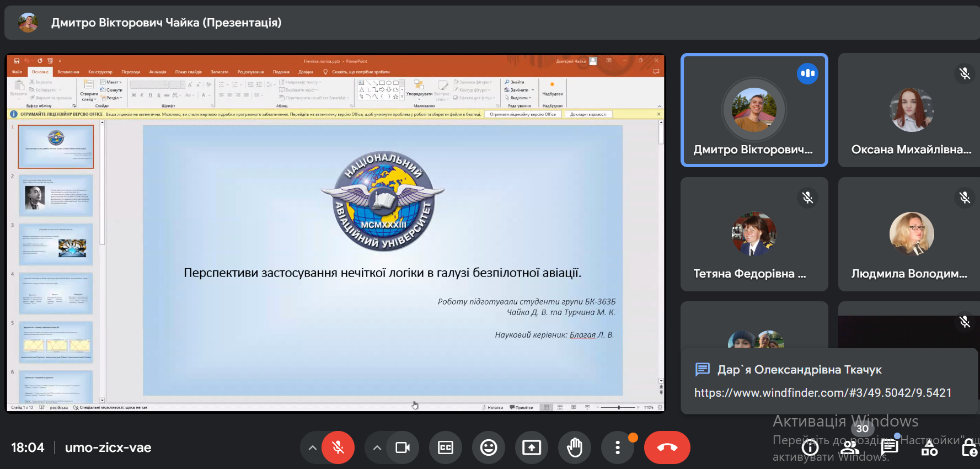The width and height of the screenshot is (980, 469).
Task: Select slide 2 thumbnail with portrait
Action: pos(56,196)
